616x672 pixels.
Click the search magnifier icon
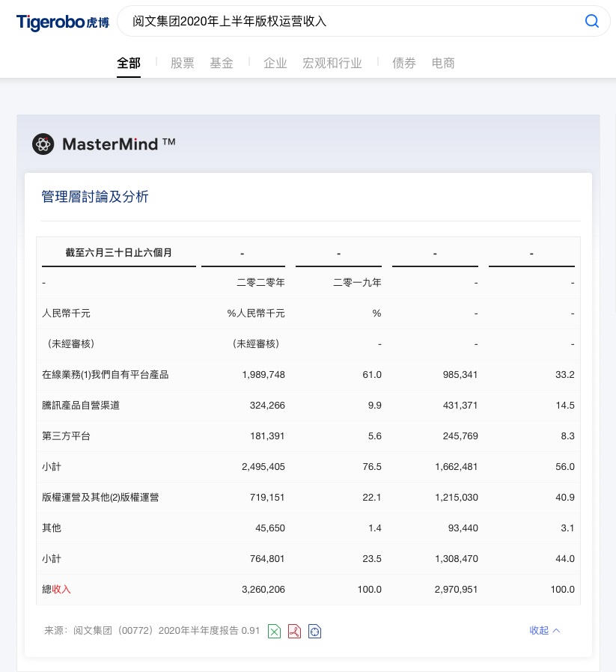591,20
